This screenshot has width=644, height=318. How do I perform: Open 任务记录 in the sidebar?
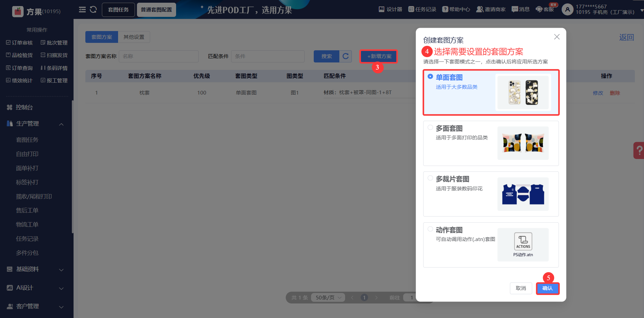tap(27, 239)
